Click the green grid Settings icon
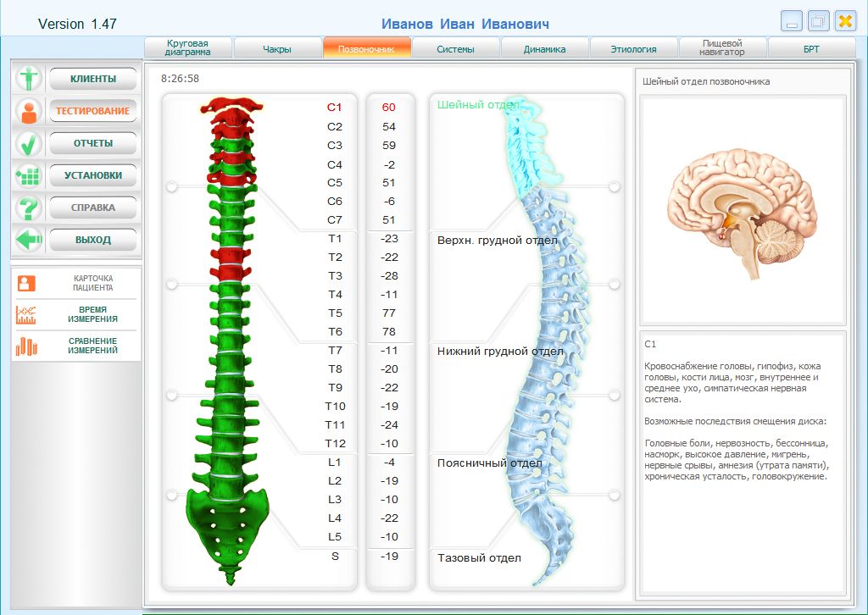This screenshot has width=868, height=615. [30, 175]
